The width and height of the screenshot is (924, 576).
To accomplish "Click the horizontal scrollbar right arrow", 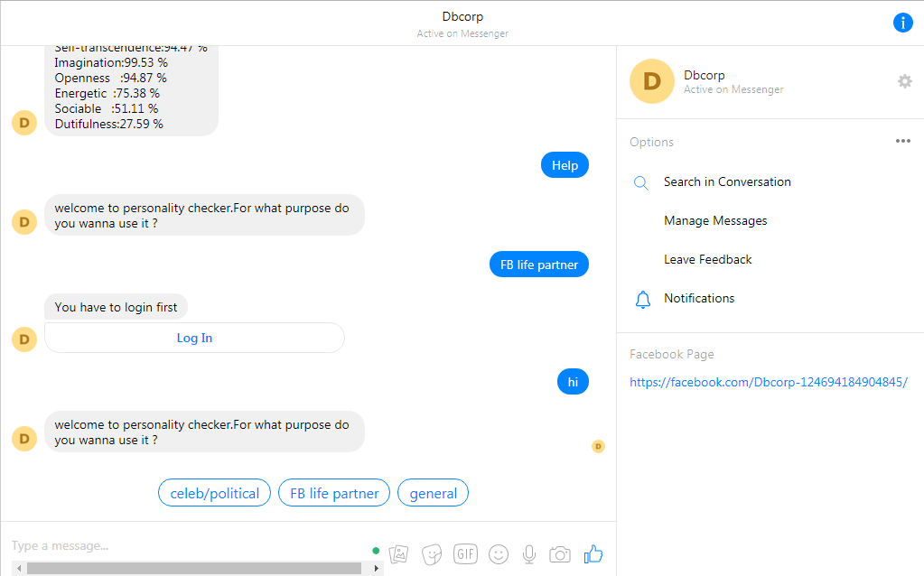I will coord(376,569).
